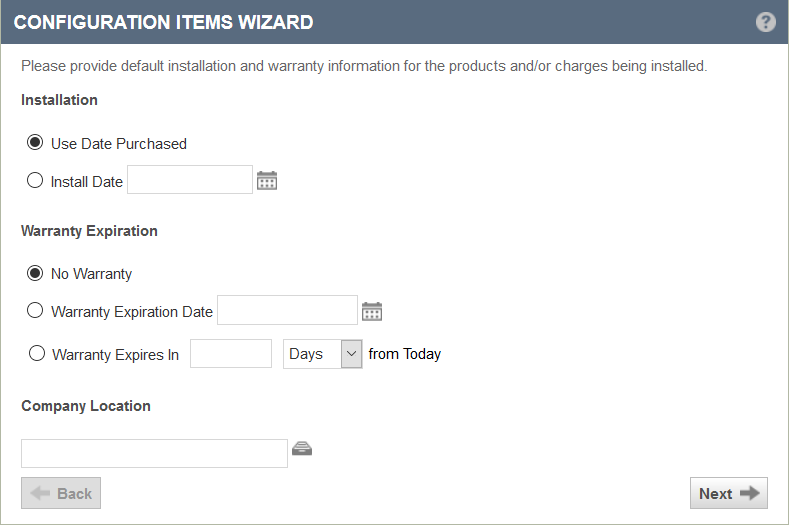Select the No Warranty radio button
This screenshot has width=789, height=525.
[35, 273]
